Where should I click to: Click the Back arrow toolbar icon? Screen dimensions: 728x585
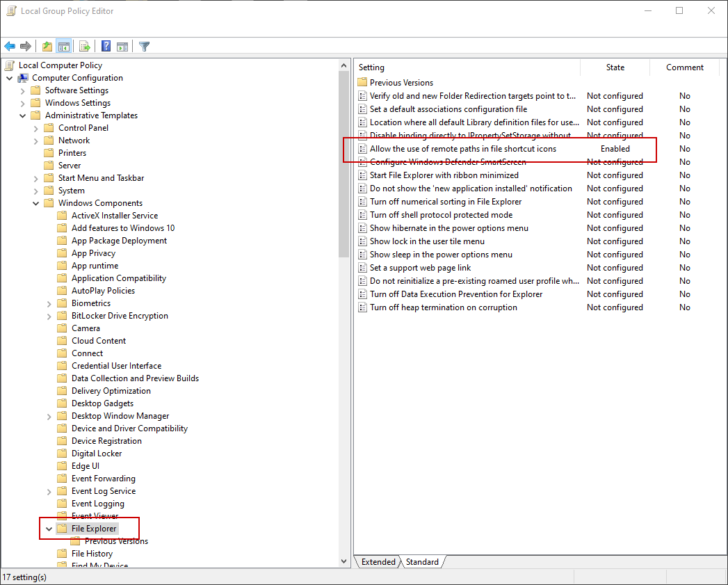[10, 46]
